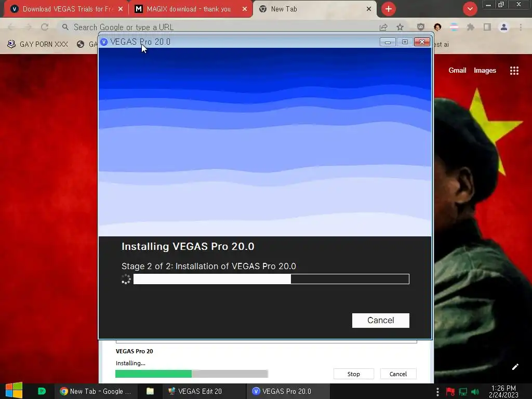Image resolution: width=532 pixels, height=399 pixels.
Task: Open the Windows Start button
Action: click(14, 391)
